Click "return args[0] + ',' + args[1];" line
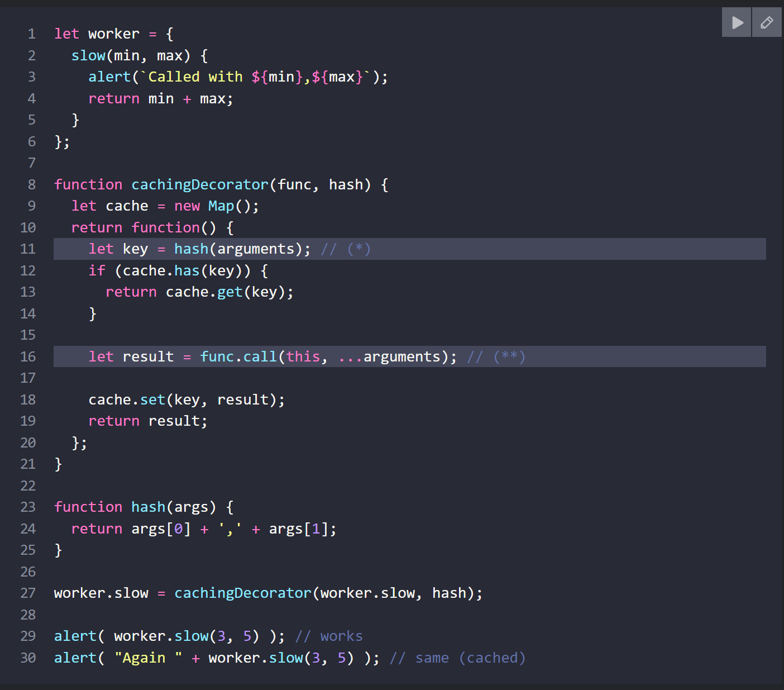The width and height of the screenshot is (784, 690). point(204,529)
